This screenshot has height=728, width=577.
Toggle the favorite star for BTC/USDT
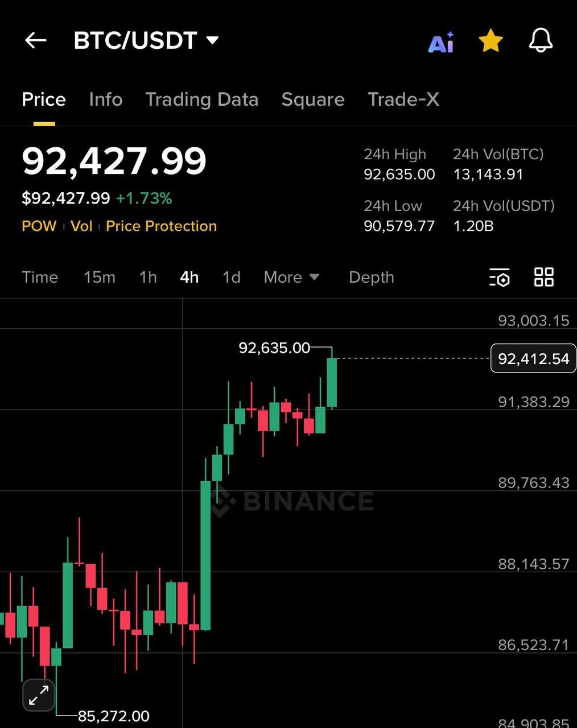coord(491,41)
